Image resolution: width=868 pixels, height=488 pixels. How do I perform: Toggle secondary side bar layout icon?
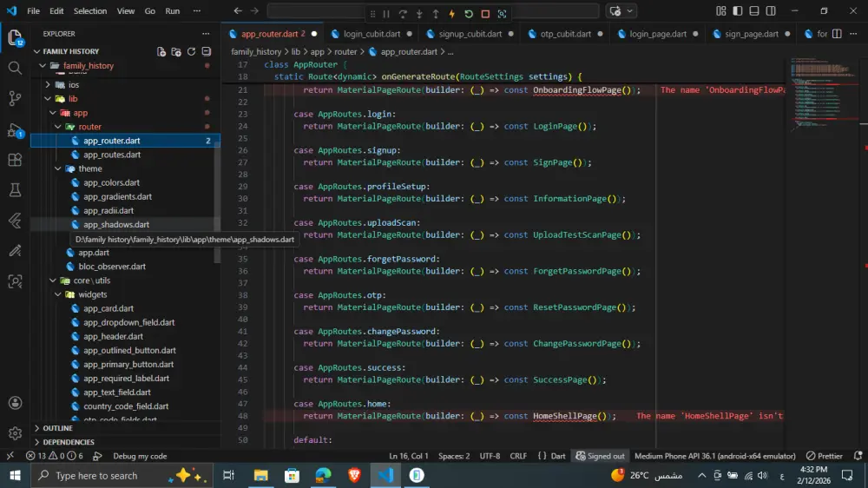tap(771, 11)
